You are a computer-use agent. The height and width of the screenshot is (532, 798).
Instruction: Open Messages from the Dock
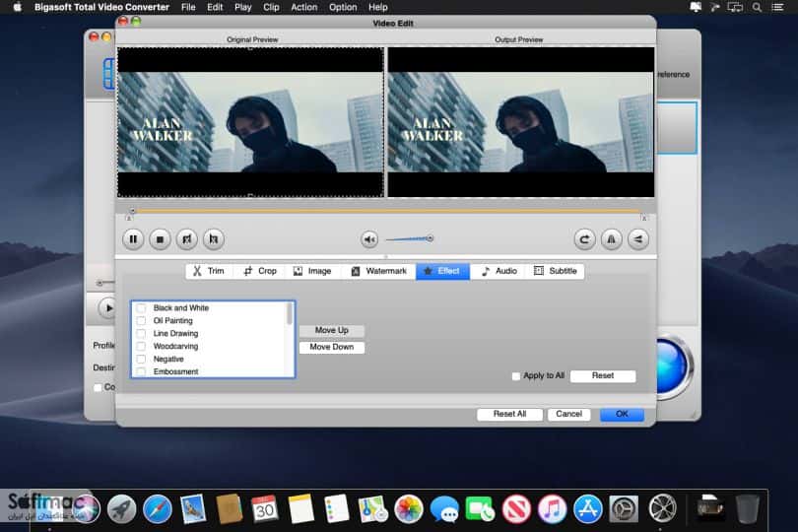point(444,509)
